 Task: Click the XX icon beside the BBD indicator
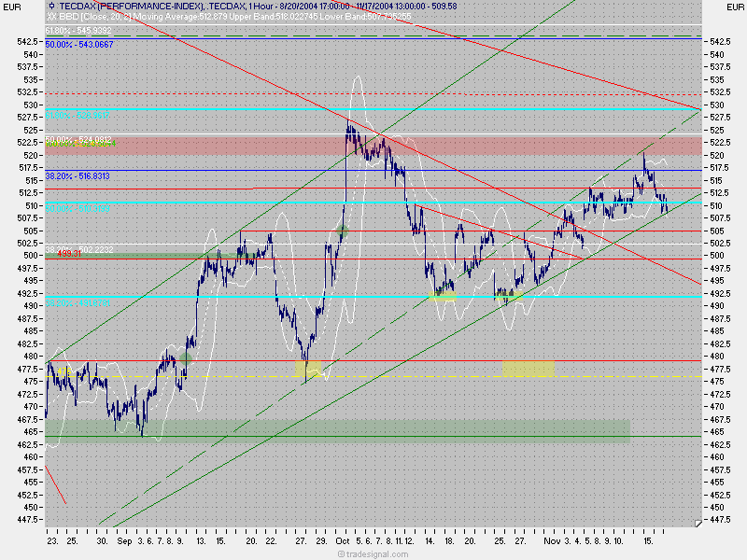point(50,17)
